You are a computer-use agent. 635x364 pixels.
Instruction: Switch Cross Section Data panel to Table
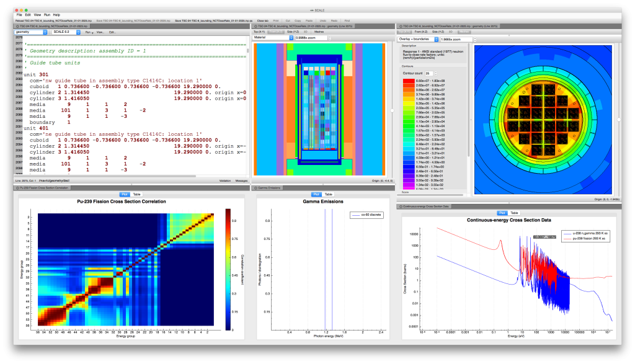tap(514, 213)
